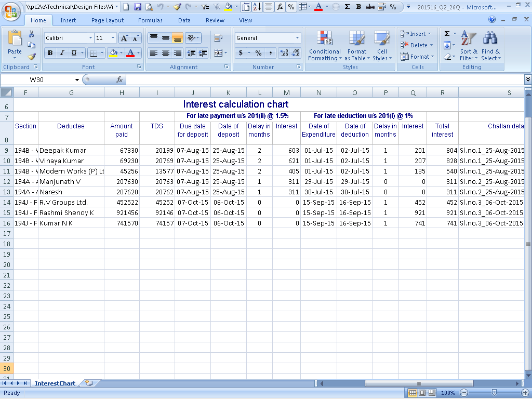Select the InterestChart sheet tab
Image resolution: width=532 pixels, height=399 pixels.
55,383
